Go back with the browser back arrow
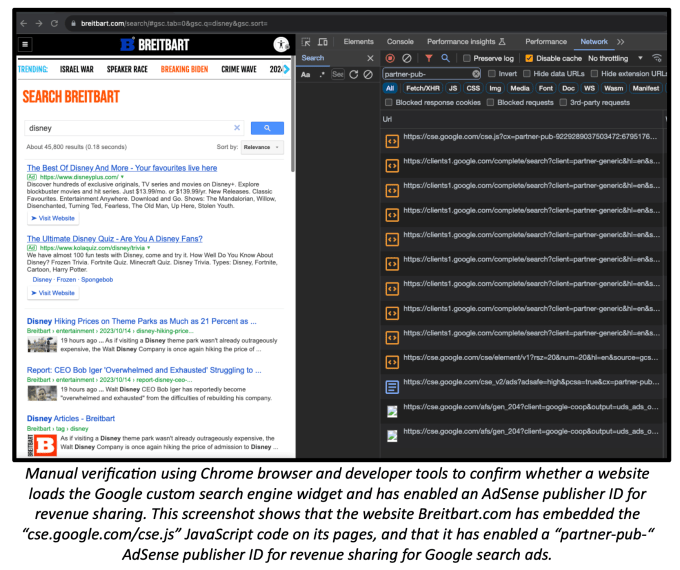680x570 pixels. point(23,23)
